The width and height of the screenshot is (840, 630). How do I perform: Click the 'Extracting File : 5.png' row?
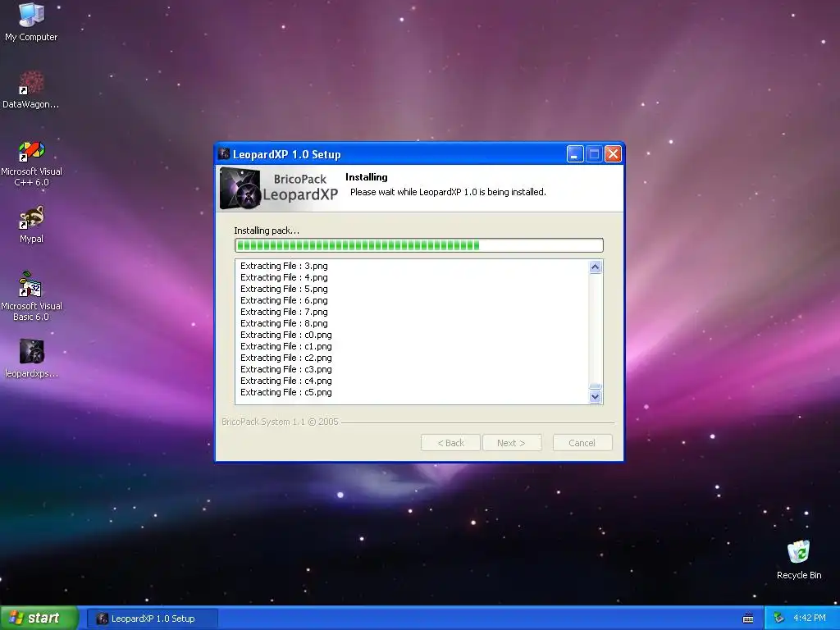pyautogui.click(x=284, y=289)
